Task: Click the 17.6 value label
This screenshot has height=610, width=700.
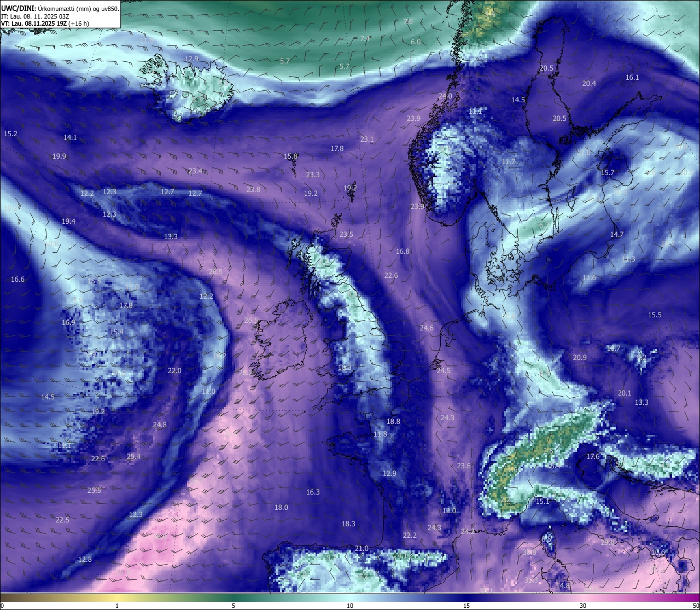Action: 593,457
